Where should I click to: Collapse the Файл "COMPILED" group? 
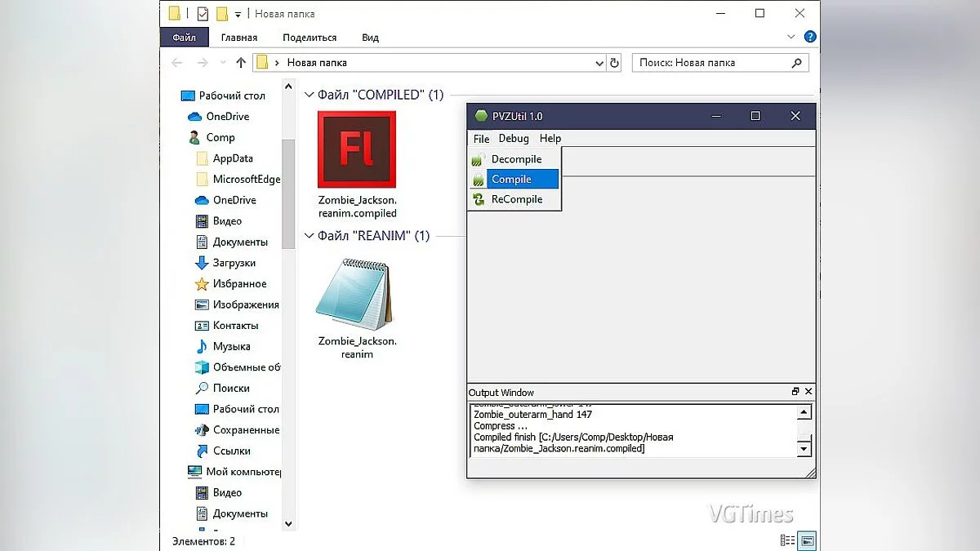click(x=310, y=95)
